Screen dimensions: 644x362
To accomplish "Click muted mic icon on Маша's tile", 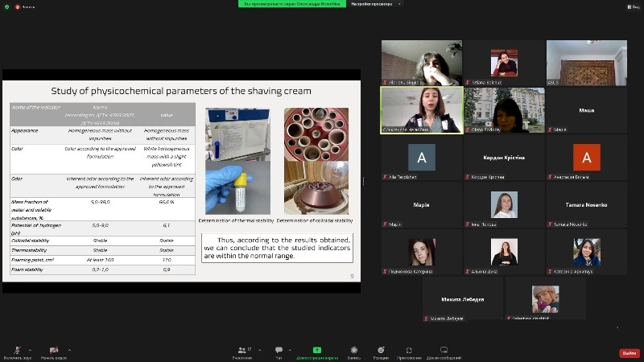I will pos(550,130).
